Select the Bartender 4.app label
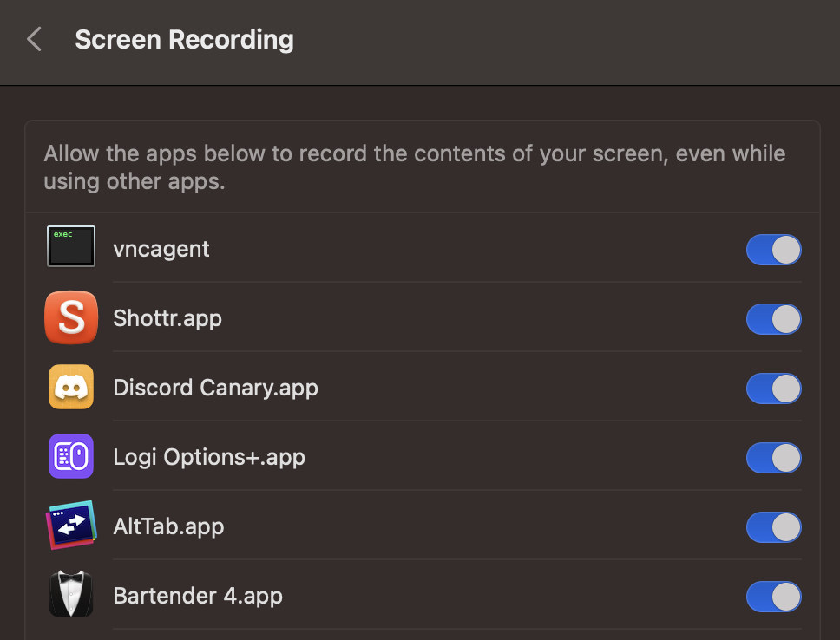Screen dimensions: 840x640 coord(198,596)
